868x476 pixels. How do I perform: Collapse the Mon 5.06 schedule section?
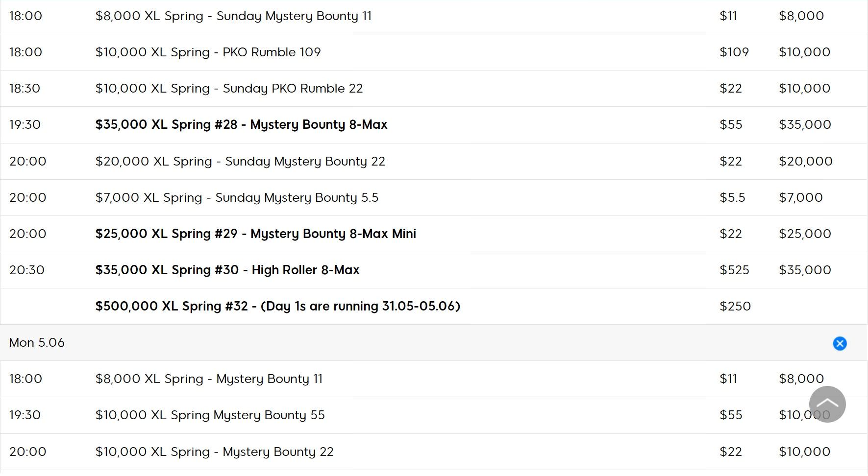tap(840, 343)
